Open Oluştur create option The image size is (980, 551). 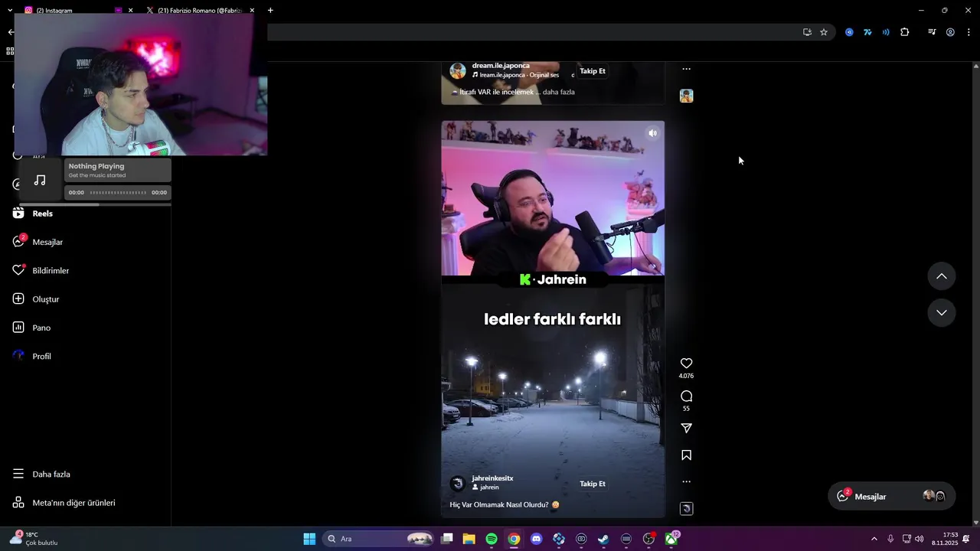pos(36,299)
